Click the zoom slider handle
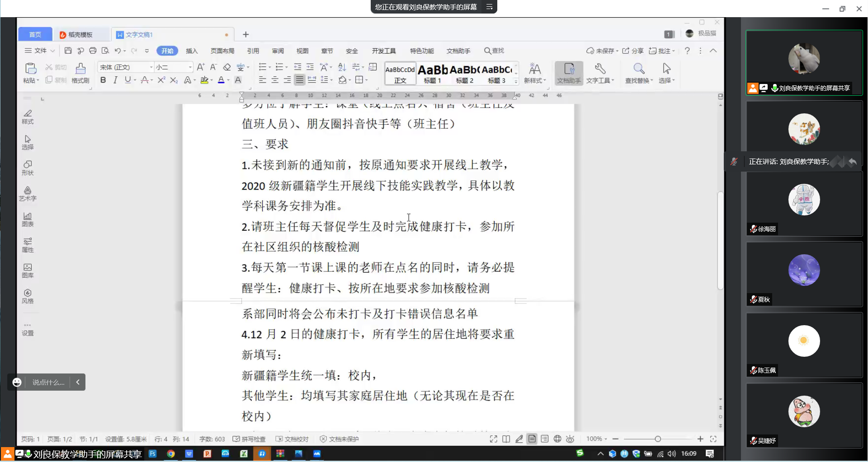Screen dimensions: 868x462 (x=658, y=439)
